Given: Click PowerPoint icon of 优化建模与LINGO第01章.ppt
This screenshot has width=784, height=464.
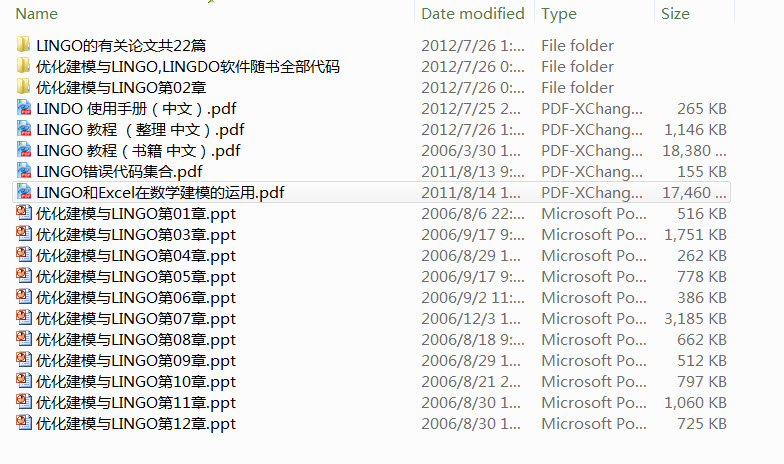Looking at the screenshot, I should coord(24,213).
